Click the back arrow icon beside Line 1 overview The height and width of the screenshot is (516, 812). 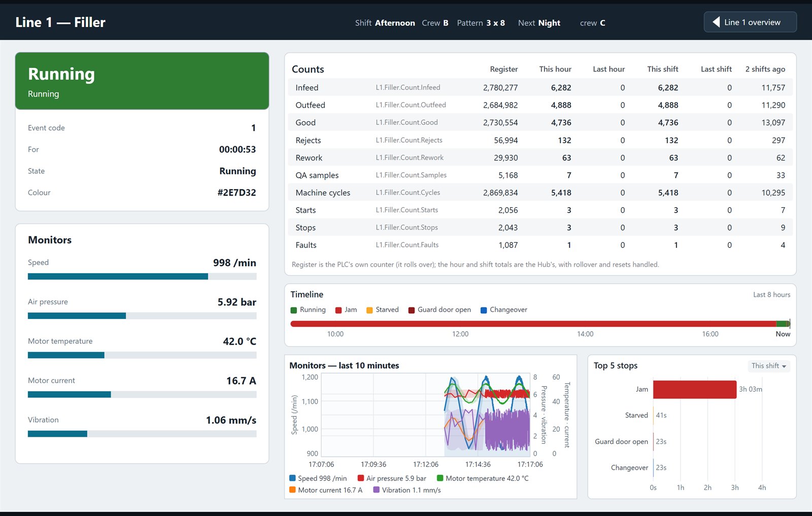click(x=716, y=22)
